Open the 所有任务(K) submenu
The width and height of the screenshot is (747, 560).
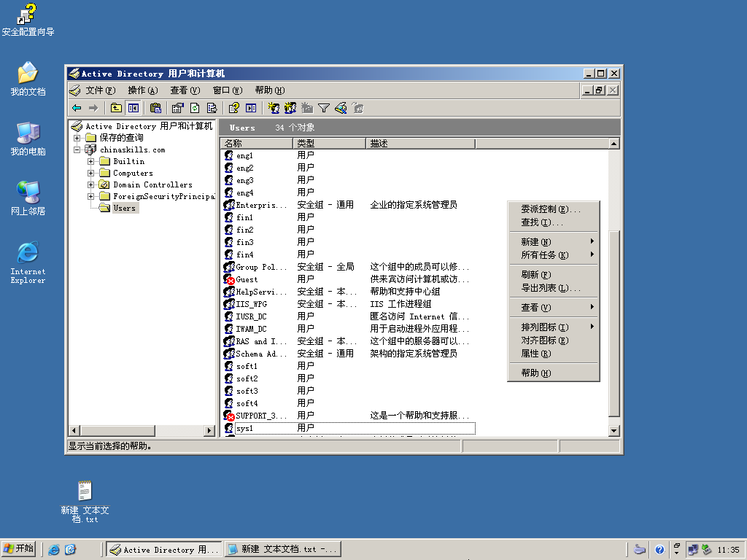click(x=553, y=255)
